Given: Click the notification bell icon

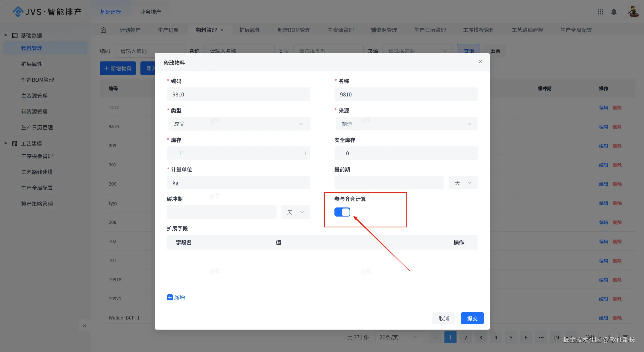Looking at the screenshot, I should 614,12.
